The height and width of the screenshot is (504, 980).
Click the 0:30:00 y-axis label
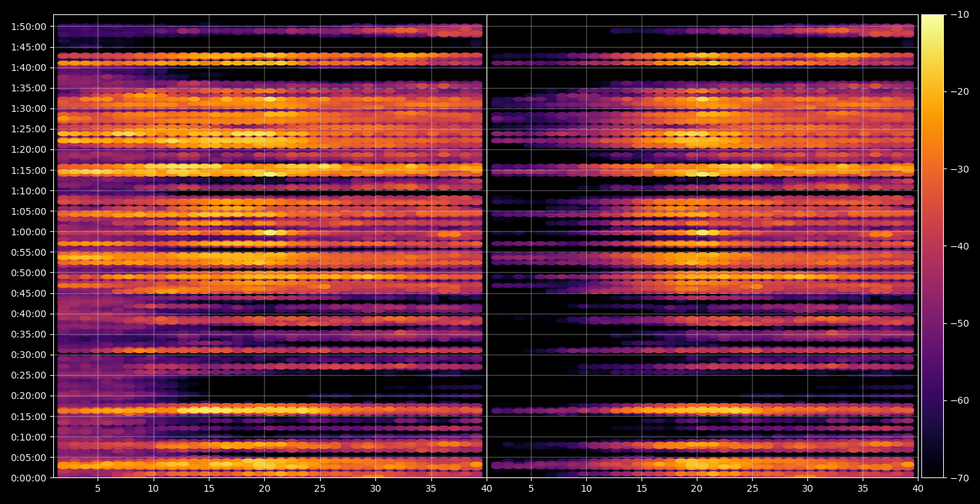point(29,355)
